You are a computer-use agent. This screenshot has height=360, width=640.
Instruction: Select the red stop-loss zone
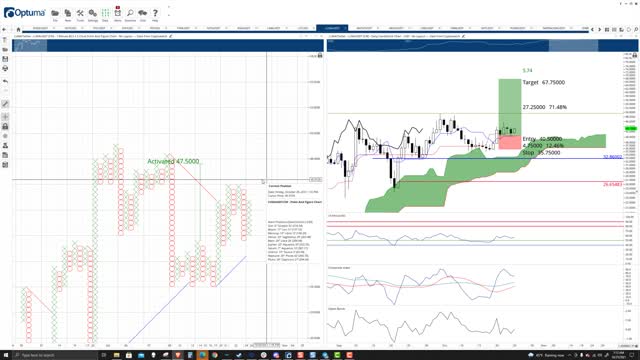point(510,142)
